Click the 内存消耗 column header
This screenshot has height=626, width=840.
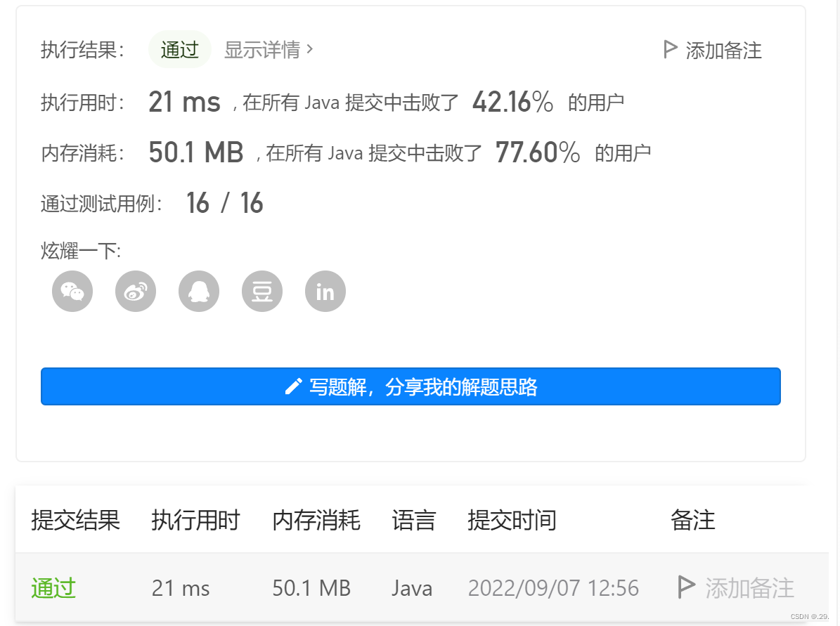pos(316,520)
